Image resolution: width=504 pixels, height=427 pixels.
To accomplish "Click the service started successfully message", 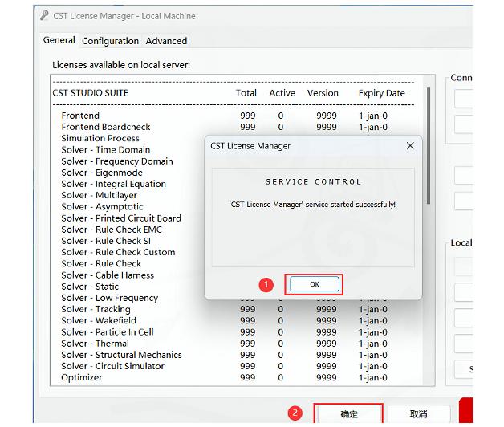I will click(312, 205).
